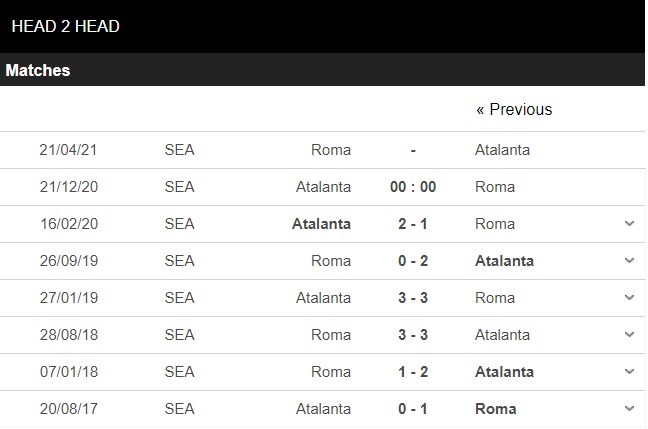Viewport: 648px width, 429px height.
Task: Open the 1 - 2 score on 07/01/18
Action: tap(413, 372)
